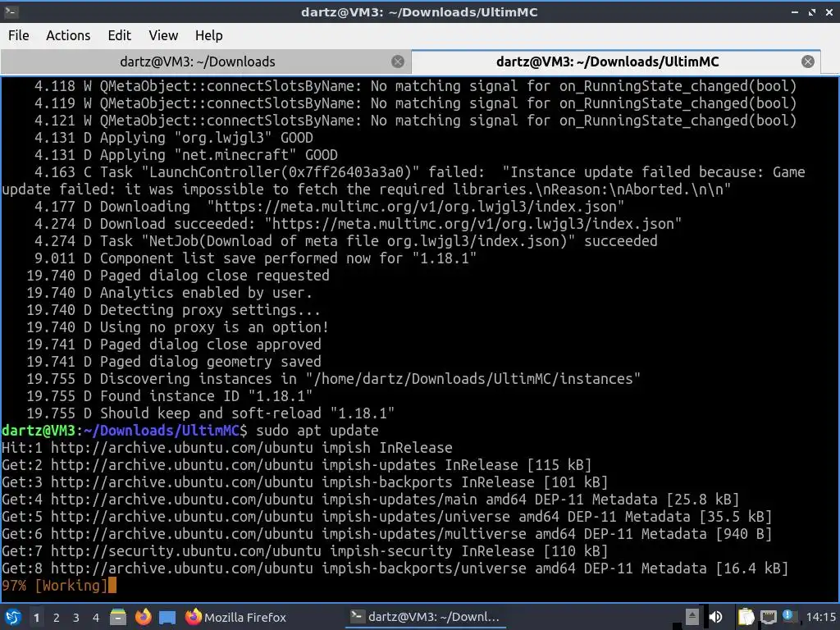
Task: Click the 'Hit:1 http://archive.ubuntu.com' line
Action: point(227,448)
